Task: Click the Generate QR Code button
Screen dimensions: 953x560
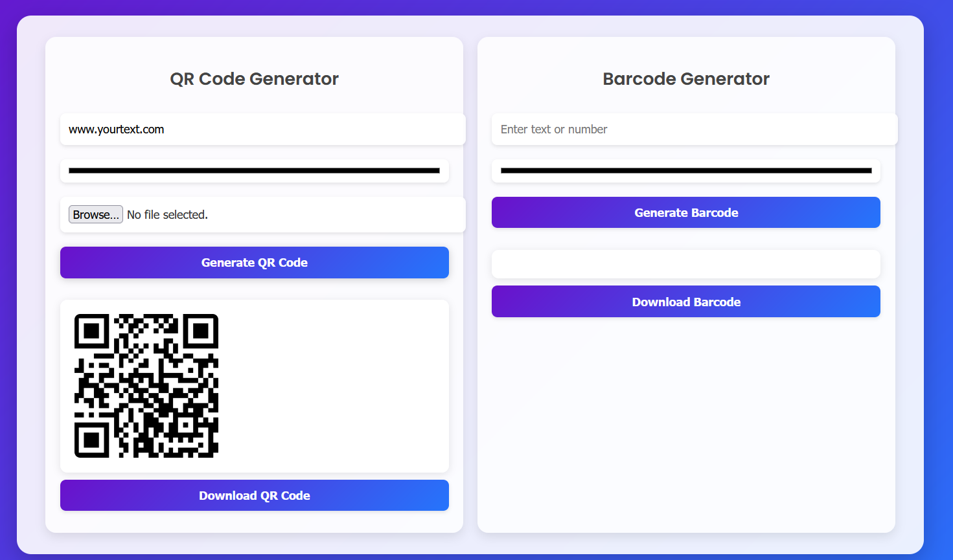Action: (x=255, y=263)
